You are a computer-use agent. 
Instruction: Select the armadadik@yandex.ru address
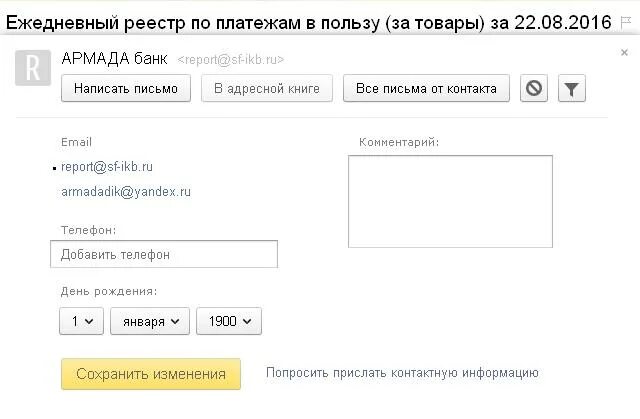coord(126,192)
